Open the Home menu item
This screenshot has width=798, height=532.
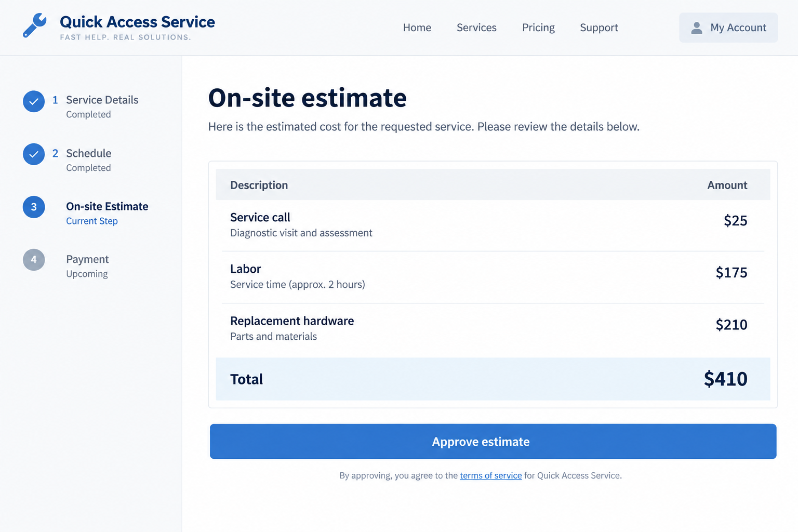point(417,28)
